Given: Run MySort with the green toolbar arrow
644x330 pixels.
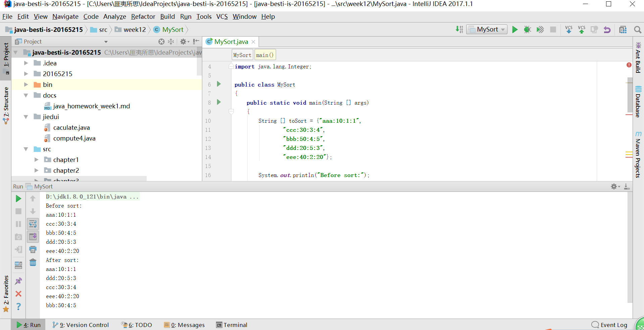Looking at the screenshot, I should point(515,30).
